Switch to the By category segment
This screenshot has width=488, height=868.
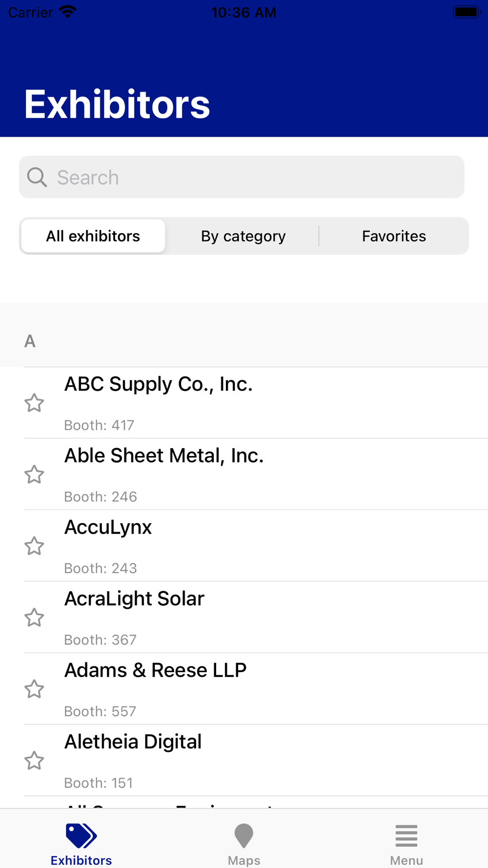click(243, 236)
